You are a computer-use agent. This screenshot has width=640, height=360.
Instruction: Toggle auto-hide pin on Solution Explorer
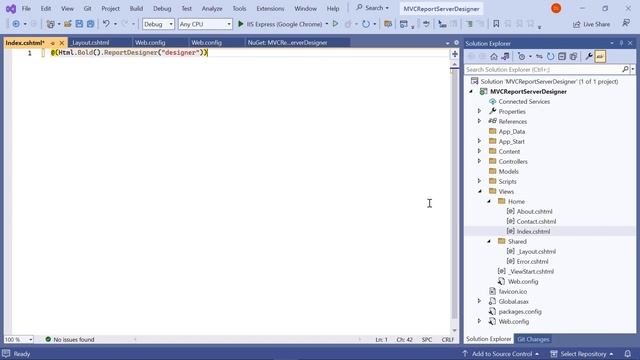click(622, 43)
